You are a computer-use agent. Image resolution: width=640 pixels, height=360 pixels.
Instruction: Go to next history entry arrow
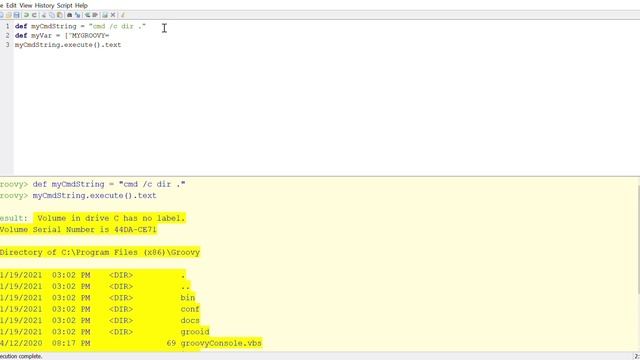pyautogui.click(x=95, y=15)
